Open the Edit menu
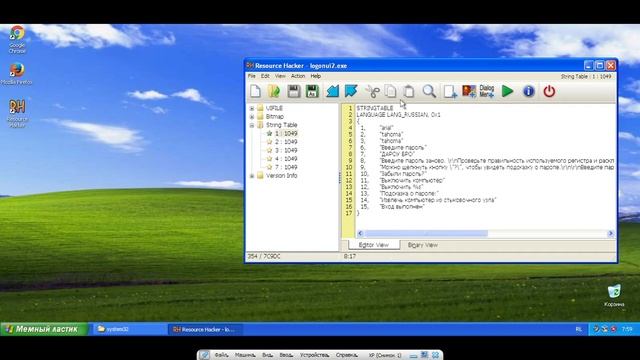 [x=265, y=76]
